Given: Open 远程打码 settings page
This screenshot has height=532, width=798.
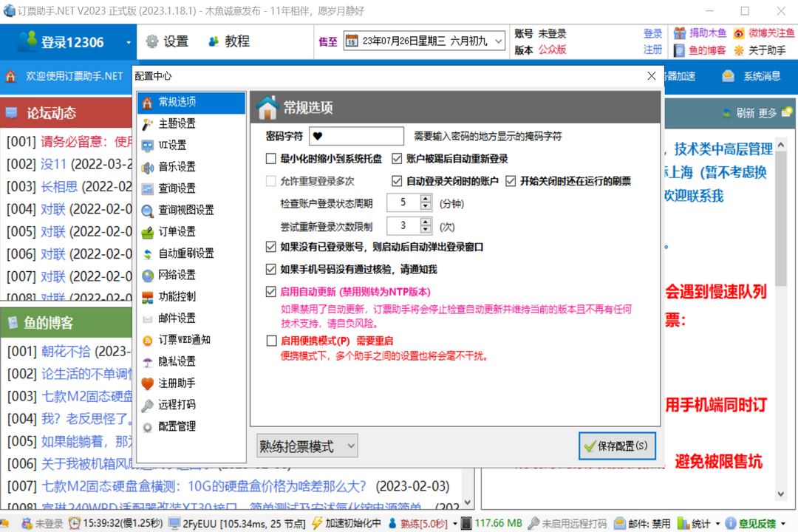Looking at the screenshot, I should (x=177, y=405).
